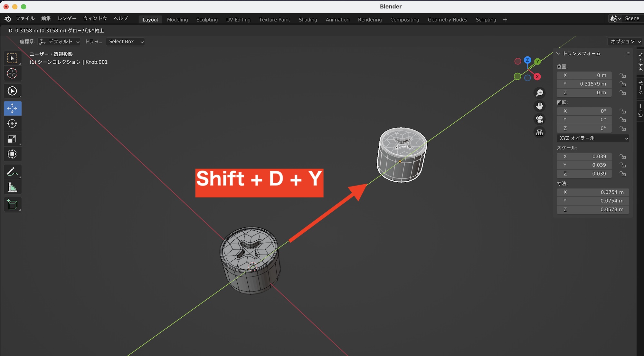Toggle lock for scale Z
The image size is (644, 356).
click(623, 174)
